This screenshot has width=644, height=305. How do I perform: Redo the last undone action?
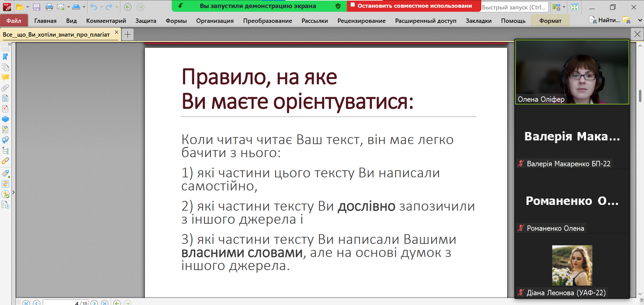(x=109, y=7)
